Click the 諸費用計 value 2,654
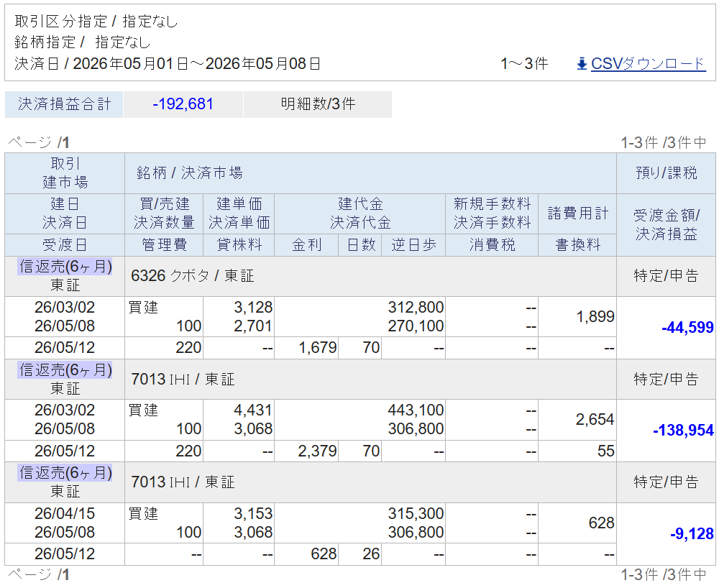The width and height of the screenshot is (719, 588). pyautogui.click(x=595, y=419)
